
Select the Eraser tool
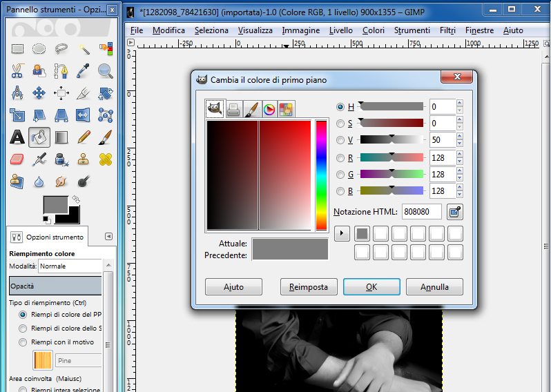coord(17,159)
